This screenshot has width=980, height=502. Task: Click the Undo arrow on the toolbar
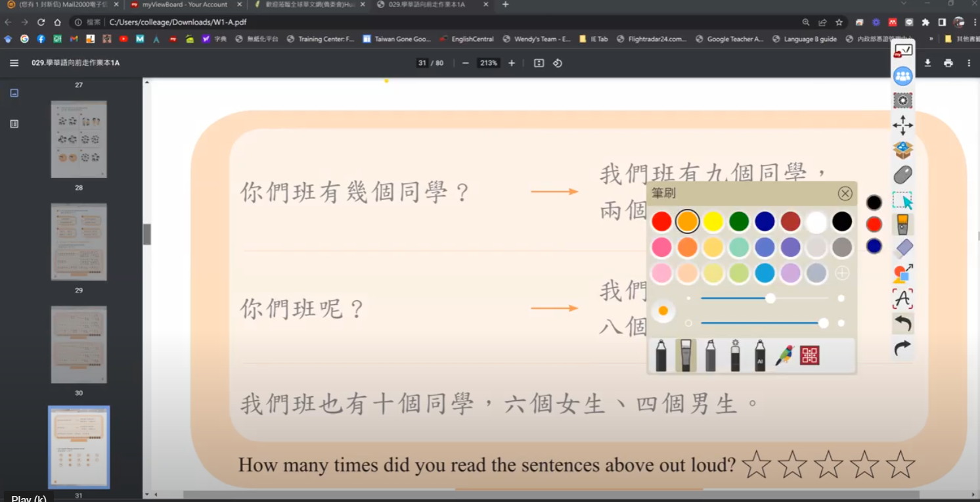point(902,323)
